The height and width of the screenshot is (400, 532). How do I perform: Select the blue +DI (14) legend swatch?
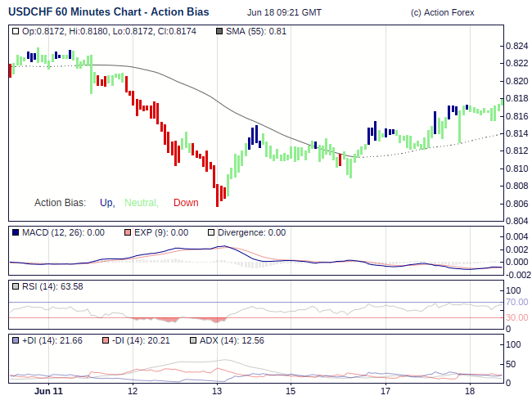pyautogui.click(x=16, y=340)
